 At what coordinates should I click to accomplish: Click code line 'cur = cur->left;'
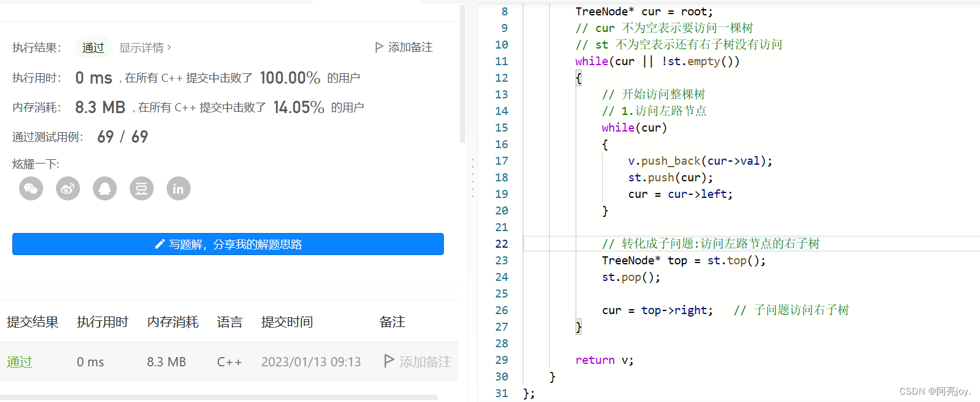681,194
